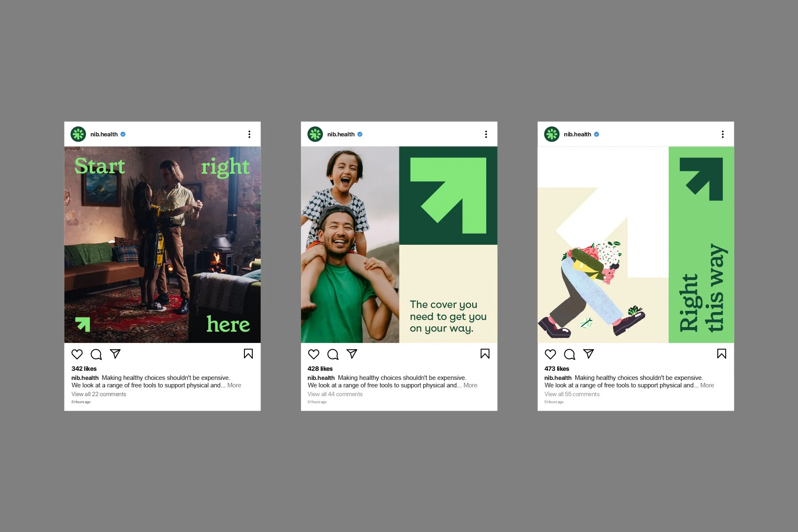Viewport: 798px width, 532px height.
Task: Click caption username nib.health under 428 likes
Action: pos(321,378)
